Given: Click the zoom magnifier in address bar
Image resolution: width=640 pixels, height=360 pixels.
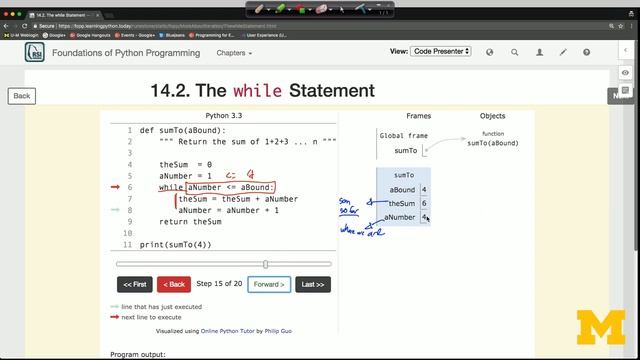Looking at the screenshot, I should click(611, 26).
